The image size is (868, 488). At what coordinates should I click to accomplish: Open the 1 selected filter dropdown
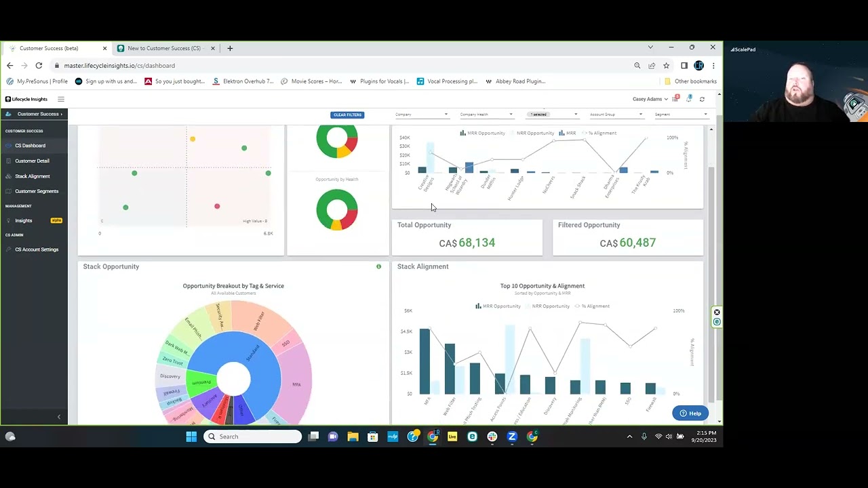(x=553, y=115)
